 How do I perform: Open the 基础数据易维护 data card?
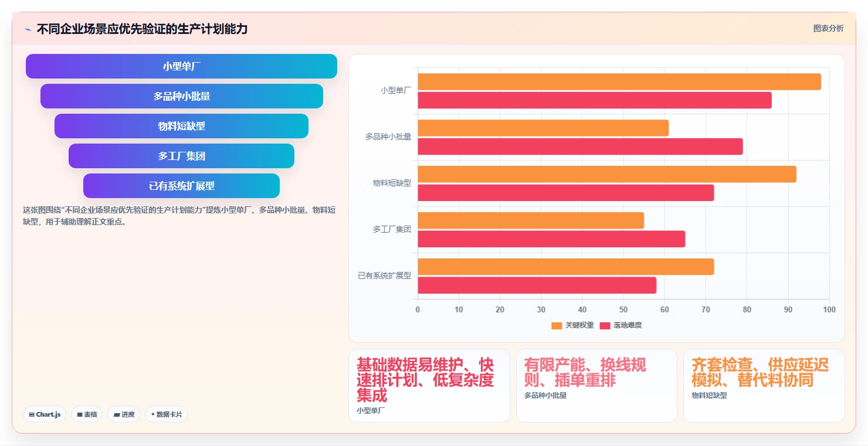429,386
